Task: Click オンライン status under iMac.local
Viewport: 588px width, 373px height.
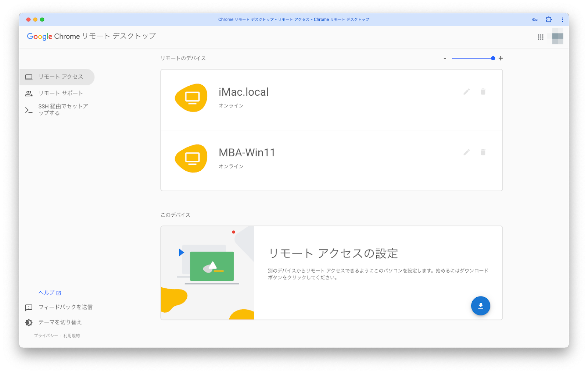Action: coord(231,106)
